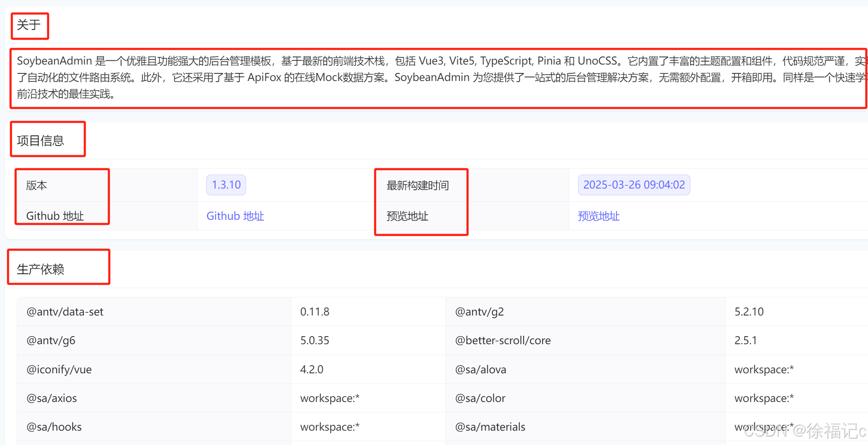The image size is (868, 445).
Task: Select the @antv/g2 dependency name
Action: [479, 312]
